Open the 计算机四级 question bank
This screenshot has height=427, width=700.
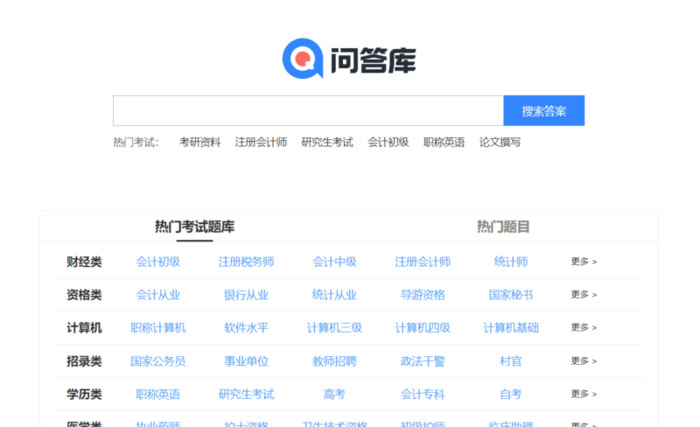point(423,328)
